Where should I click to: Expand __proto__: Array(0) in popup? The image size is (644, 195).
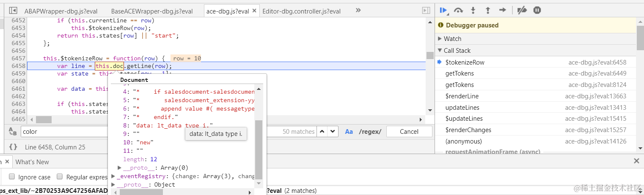[120, 168]
